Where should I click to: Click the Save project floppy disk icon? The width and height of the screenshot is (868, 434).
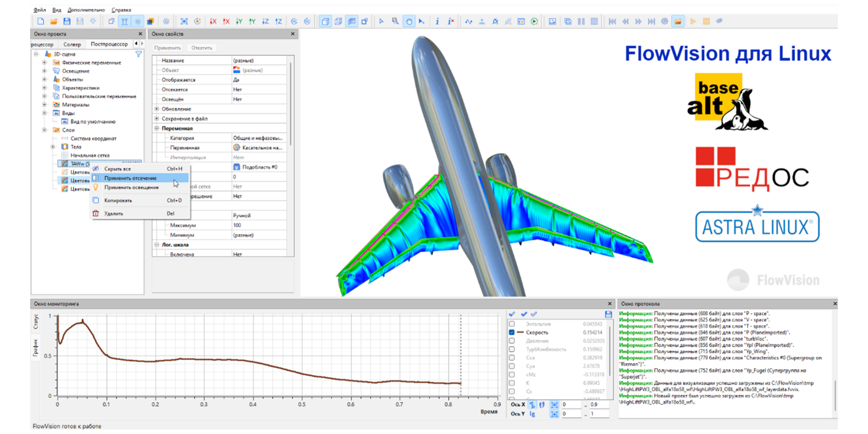[67, 21]
